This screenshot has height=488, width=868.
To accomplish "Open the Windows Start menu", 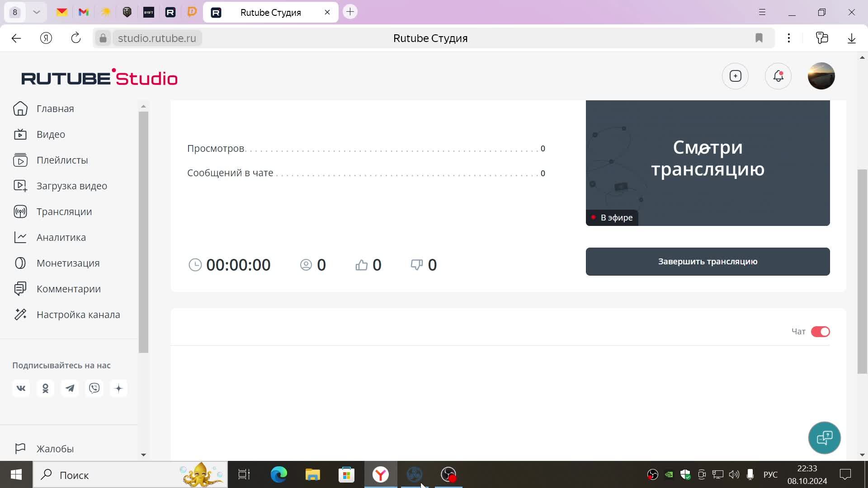I will tap(16, 474).
